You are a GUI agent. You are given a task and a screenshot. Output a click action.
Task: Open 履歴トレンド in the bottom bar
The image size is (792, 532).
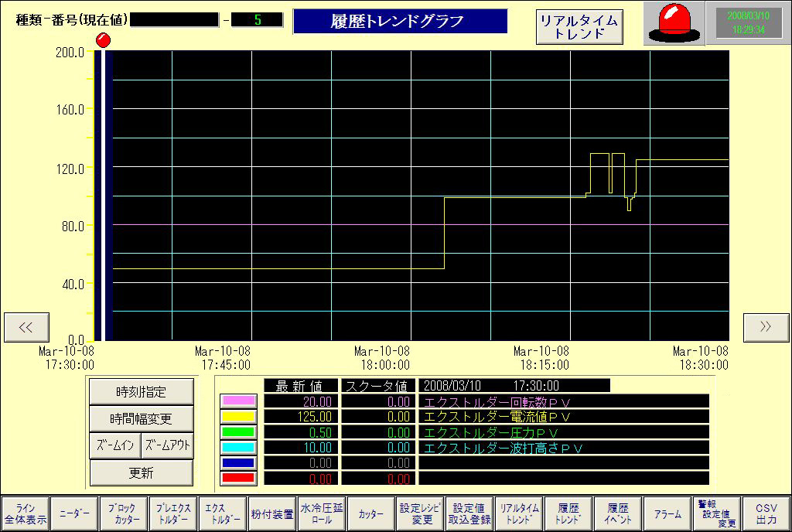[568, 514]
